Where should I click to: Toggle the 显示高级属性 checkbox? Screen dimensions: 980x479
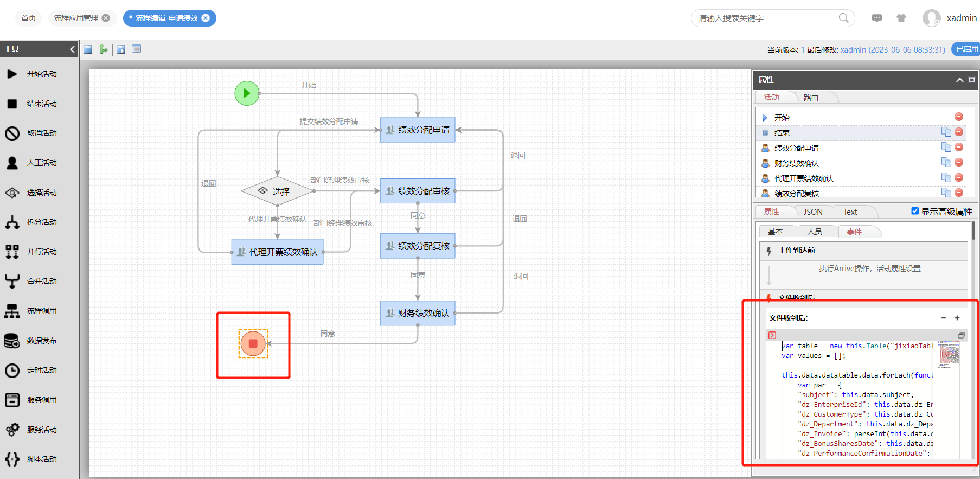[915, 211]
